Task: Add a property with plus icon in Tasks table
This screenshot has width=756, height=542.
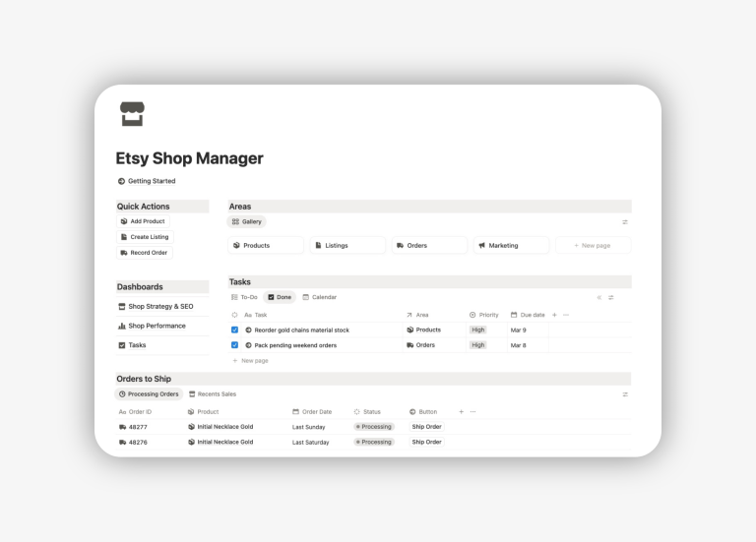Action: (x=554, y=315)
